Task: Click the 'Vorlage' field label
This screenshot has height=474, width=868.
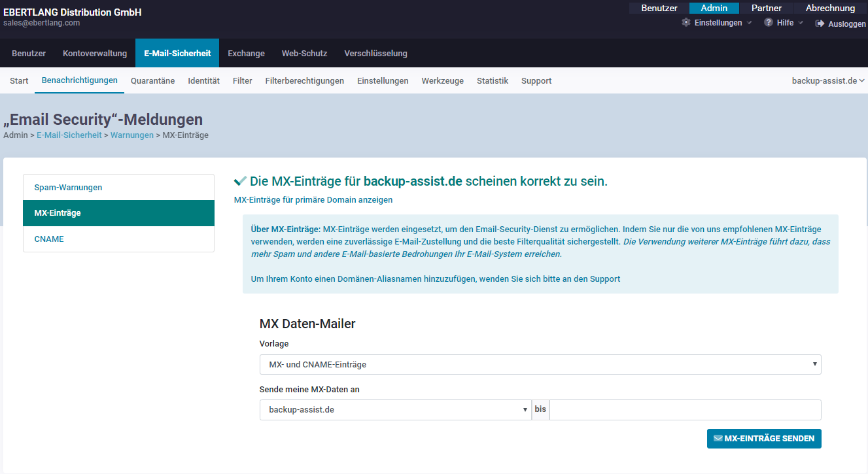Action: coord(274,344)
